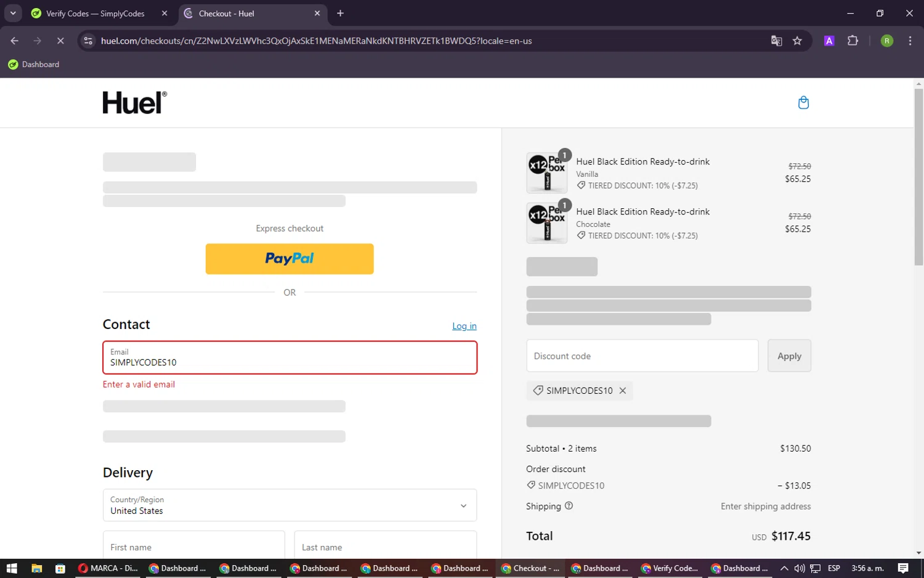Open a new browser tab
924x578 pixels.
(340, 14)
